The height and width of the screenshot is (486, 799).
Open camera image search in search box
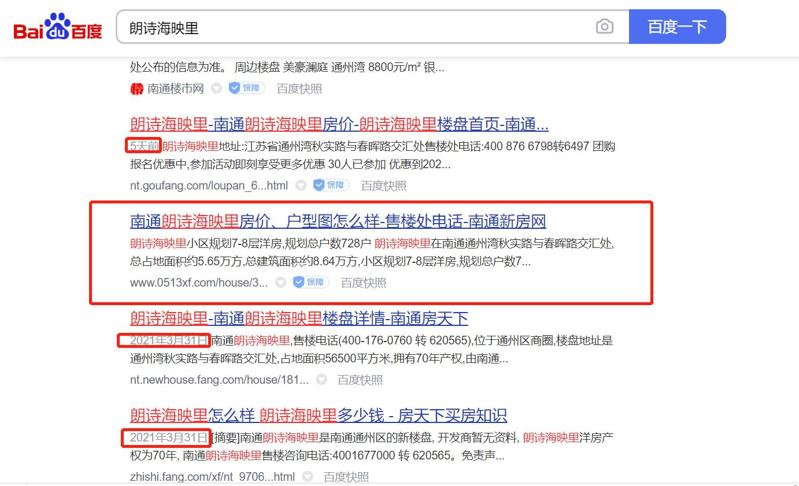point(604,26)
